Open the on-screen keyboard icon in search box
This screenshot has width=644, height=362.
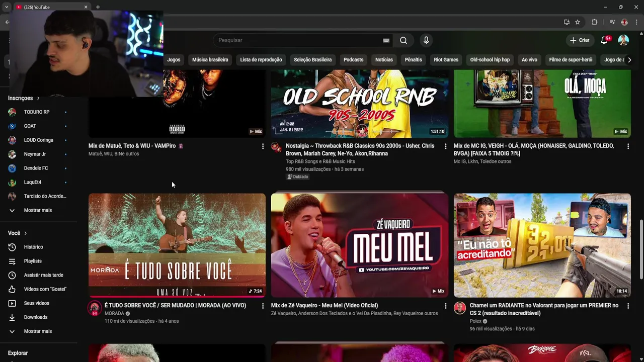[386, 40]
